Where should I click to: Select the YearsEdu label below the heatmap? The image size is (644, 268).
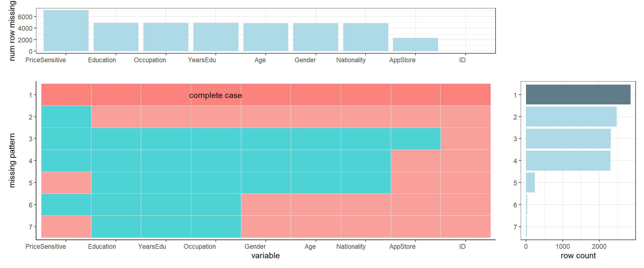click(x=152, y=247)
